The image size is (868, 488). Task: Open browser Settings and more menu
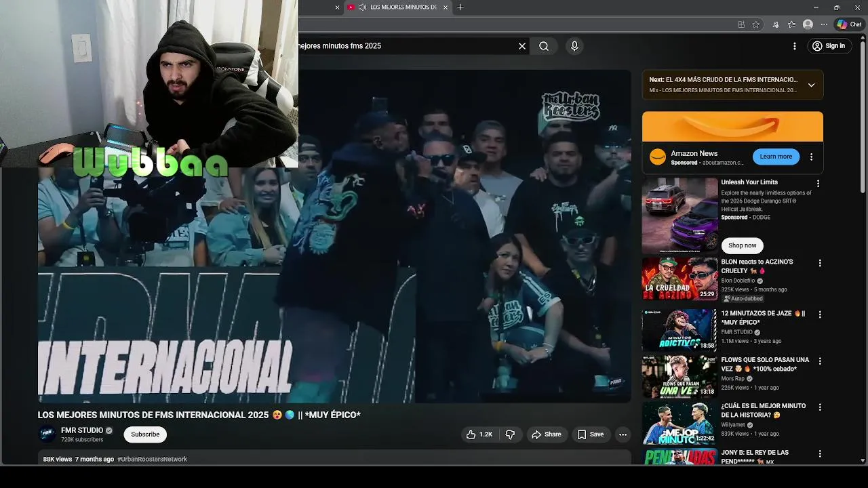click(x=824, y=24)
